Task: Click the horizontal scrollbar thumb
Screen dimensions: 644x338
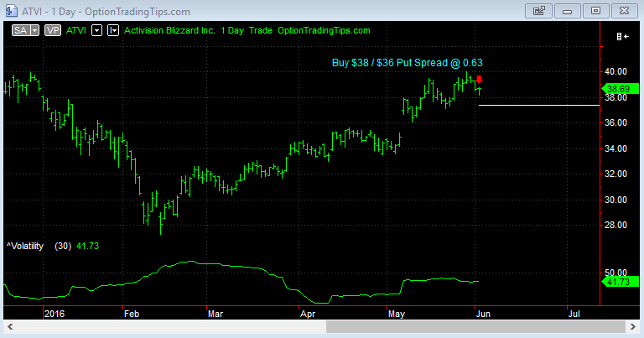Action: (x=475, y=327)
